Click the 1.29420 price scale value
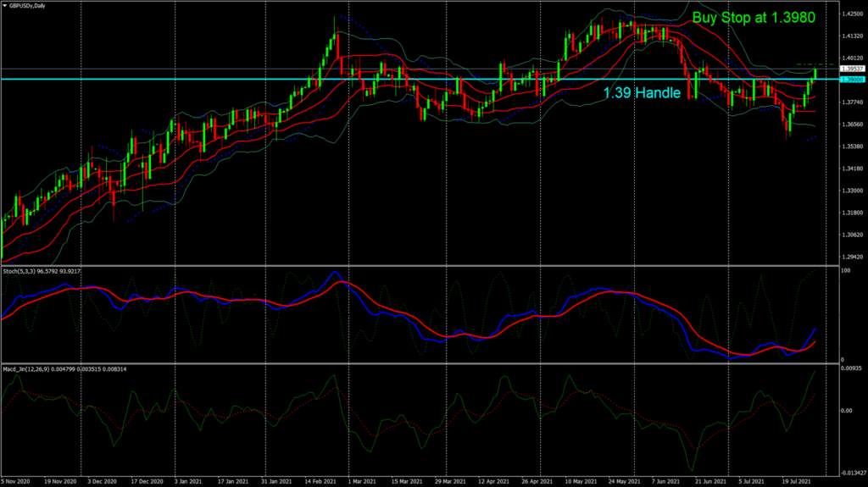 coord(853,257)
